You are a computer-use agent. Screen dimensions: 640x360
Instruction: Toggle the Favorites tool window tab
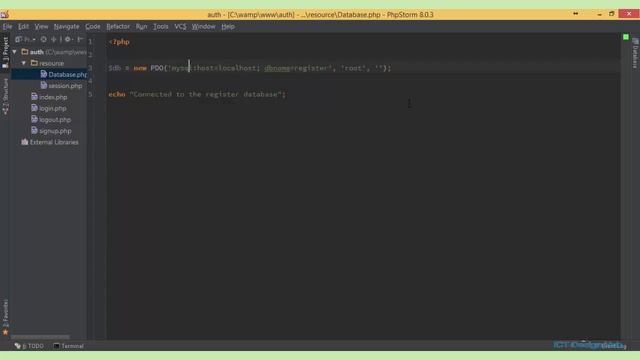click(x=5, y=317)
